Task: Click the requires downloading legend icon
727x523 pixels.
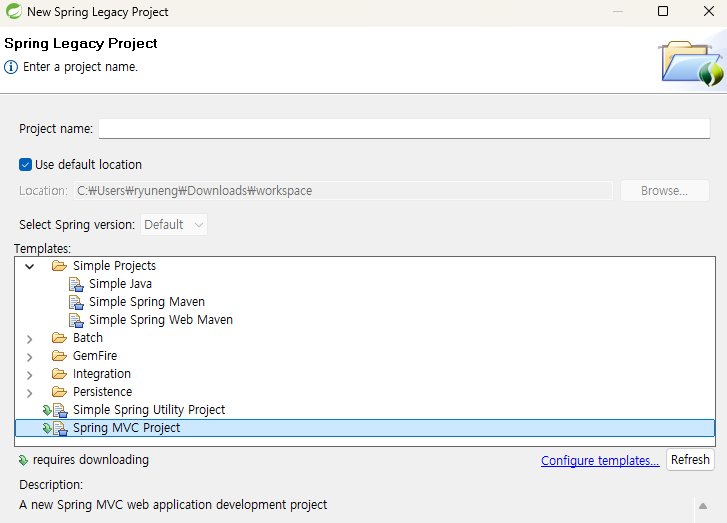Action: (23, 460)
